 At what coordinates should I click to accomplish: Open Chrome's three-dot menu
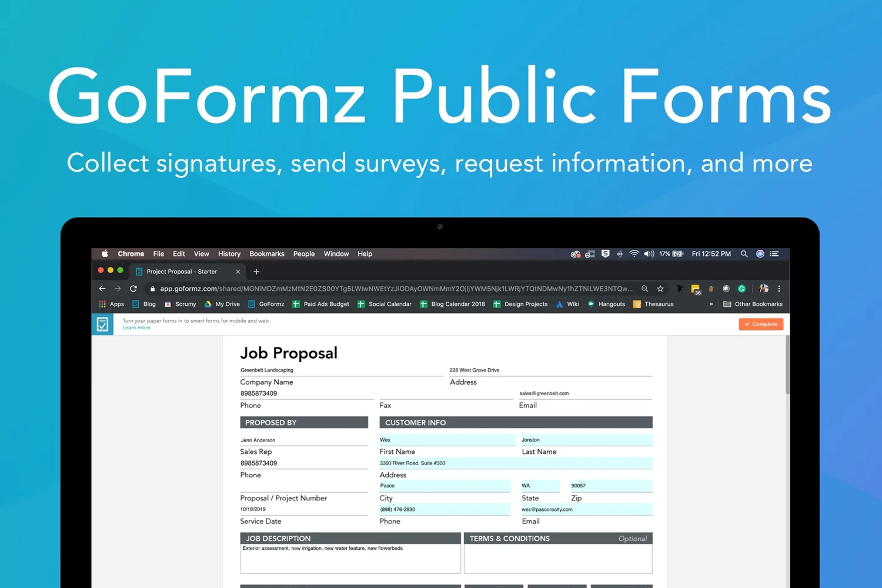click(x=779, y=289)
